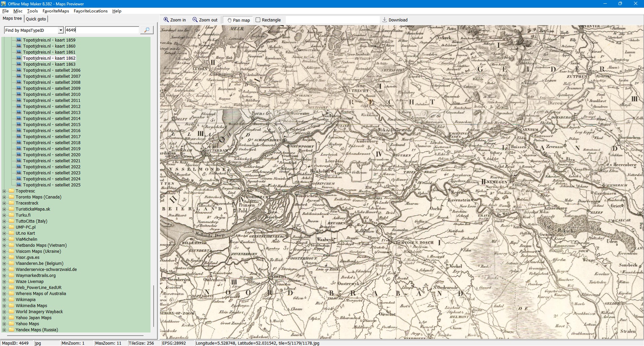Click the MapsTypeID search text field

102,30
